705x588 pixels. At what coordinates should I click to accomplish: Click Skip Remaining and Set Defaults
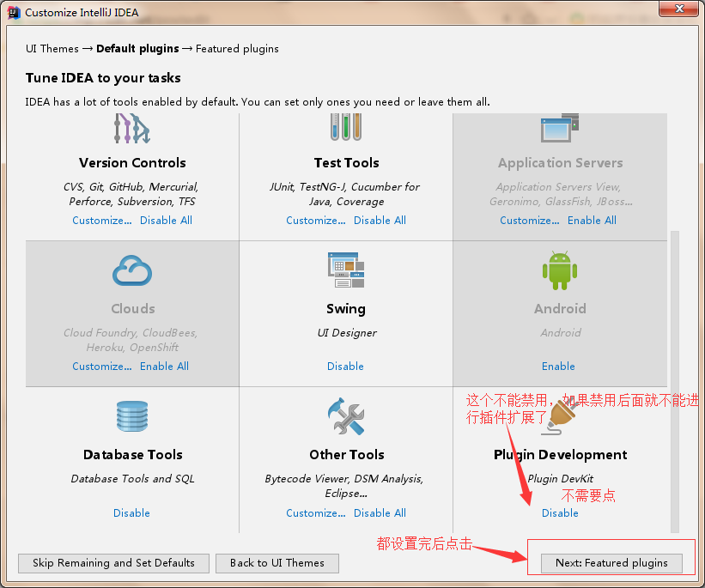point(113,563)
